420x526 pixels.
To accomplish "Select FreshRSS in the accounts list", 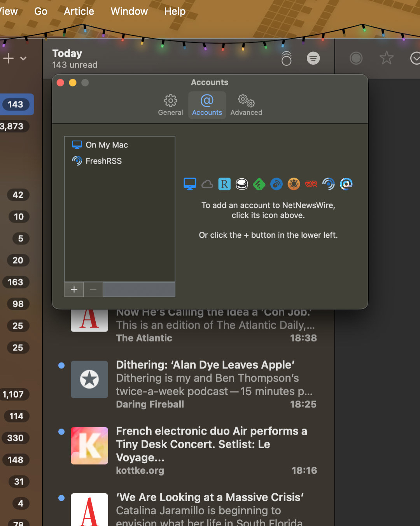I will pyautogui.click(x=103, y=161).
